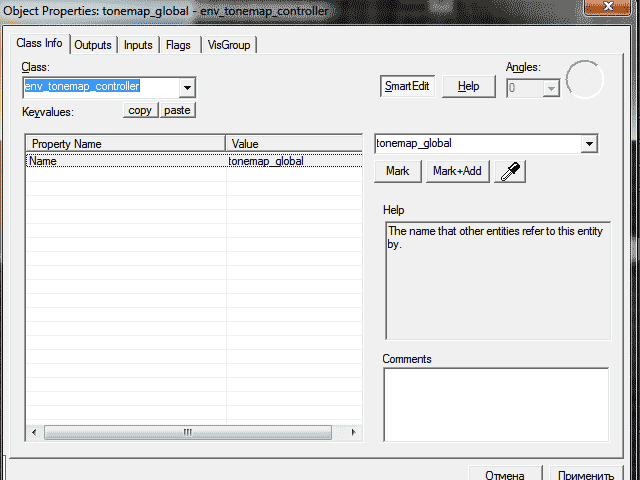The width and height of the screenshot is (640, 480).
Task: Click the paste keyvalues button
Action: click(177, 110)
